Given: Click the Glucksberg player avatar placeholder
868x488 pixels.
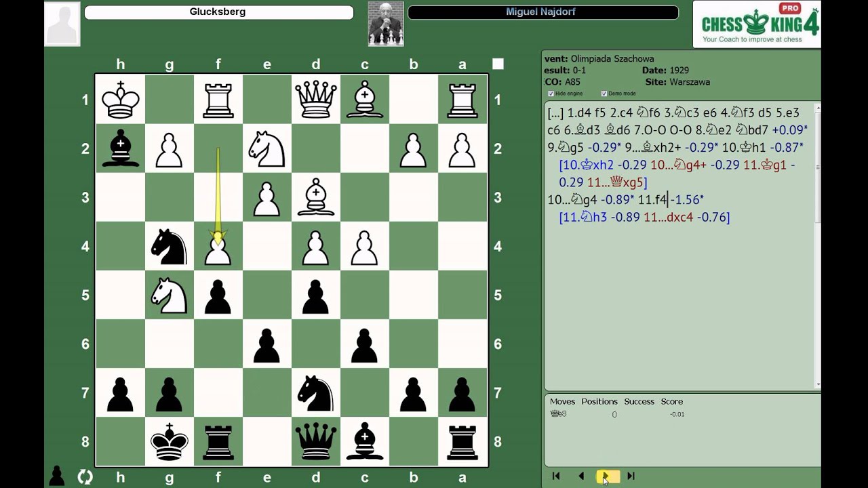Looking at the screenshot, I should tap(62, 24).
